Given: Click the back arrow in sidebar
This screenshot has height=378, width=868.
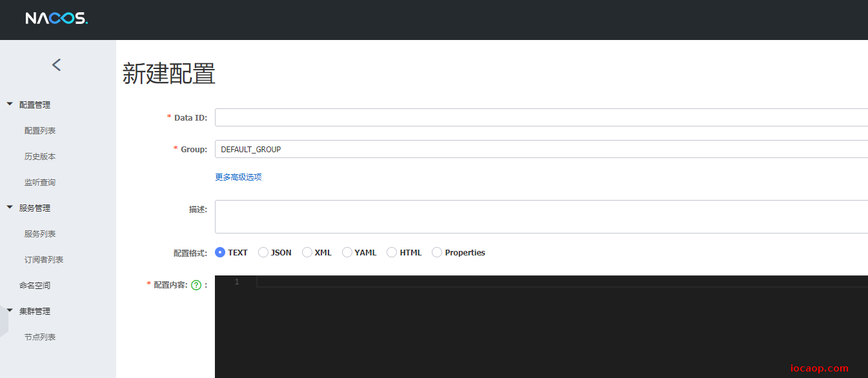Looking at the screenshot, I should [57, 65].
